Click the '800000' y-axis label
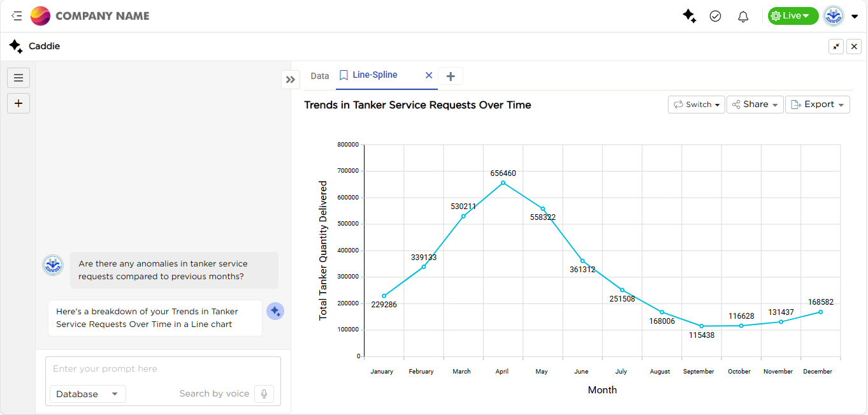 pyautogui.click(x=348, y=145)
